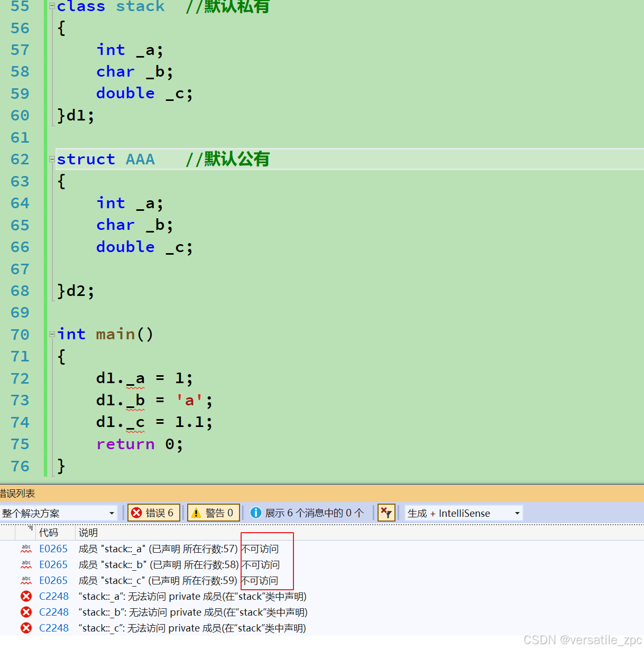Open E0265 link for stack::_c
The width and height of the screenshot is (644, 650).
coord(53,581)
